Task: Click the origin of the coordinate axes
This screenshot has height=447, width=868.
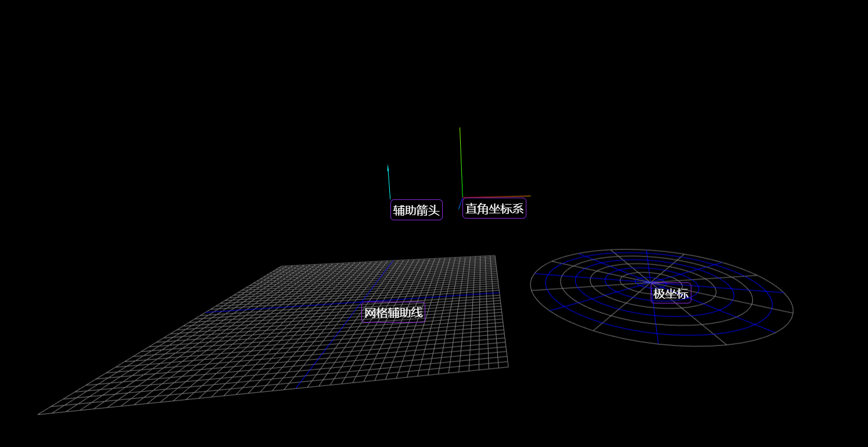Action: 462,197
